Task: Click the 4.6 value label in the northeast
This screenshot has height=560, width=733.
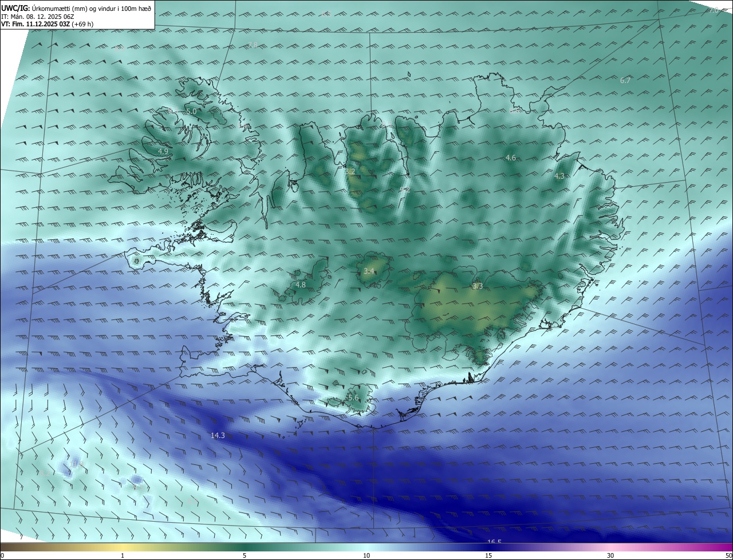Action: point(510,157)
